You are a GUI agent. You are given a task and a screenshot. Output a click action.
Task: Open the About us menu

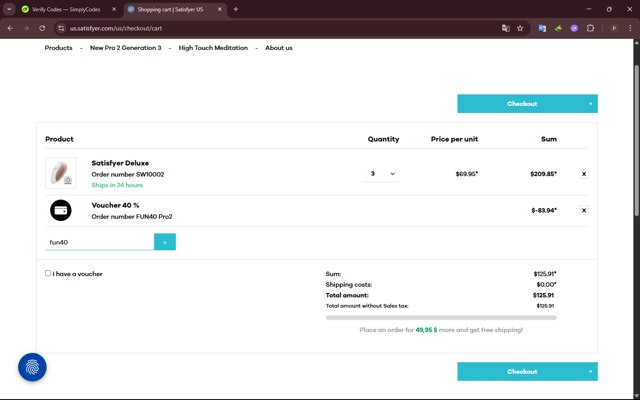pos(279,48)
